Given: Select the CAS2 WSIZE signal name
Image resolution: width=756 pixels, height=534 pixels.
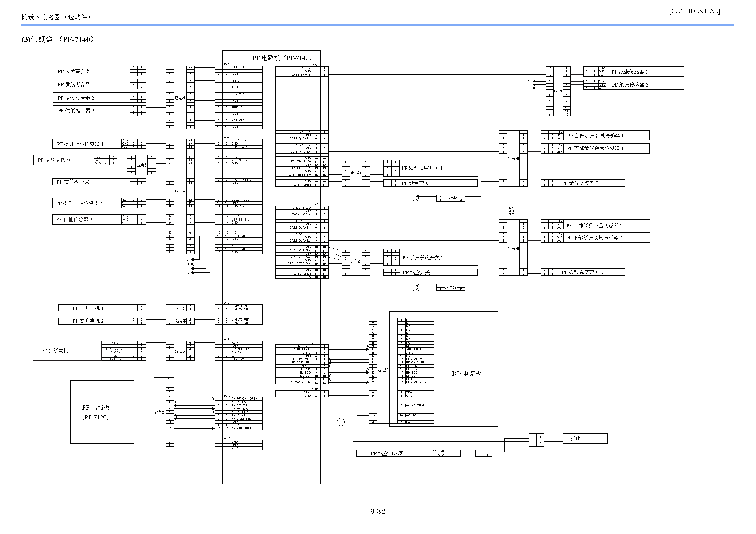Looking at the screenshot, I should [x=240, y=249].
